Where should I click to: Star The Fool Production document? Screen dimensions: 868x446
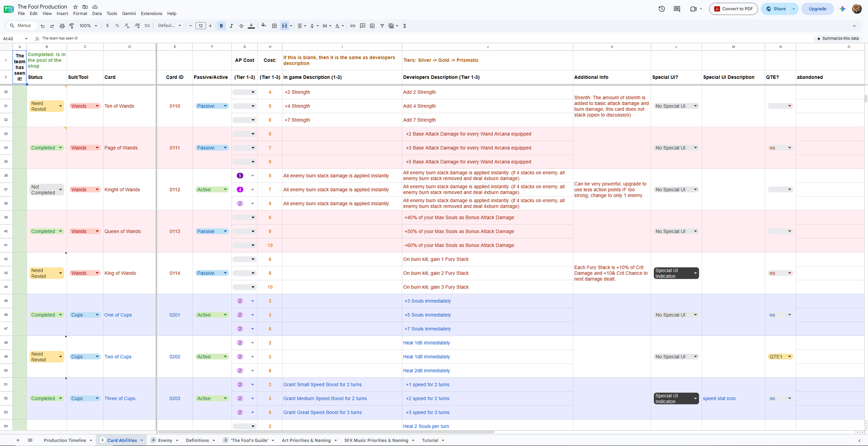[x=75, y=7]
